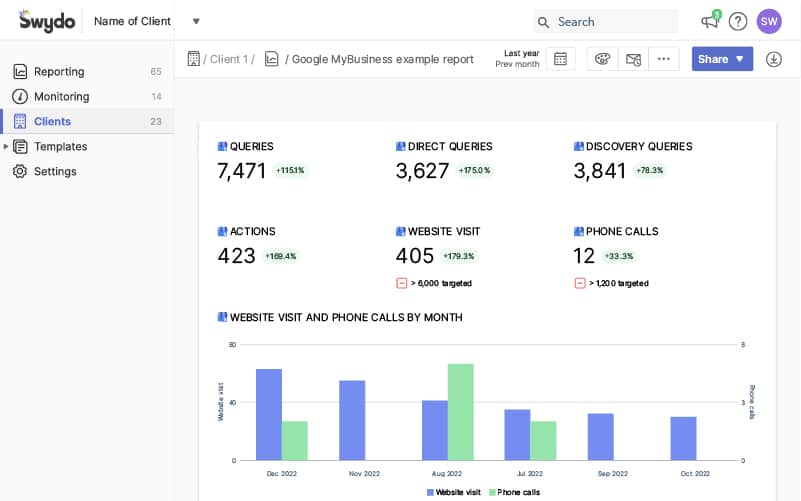Click the red goal icon under Website Visit
The image size is (801, 501).
tap(402, 283)
